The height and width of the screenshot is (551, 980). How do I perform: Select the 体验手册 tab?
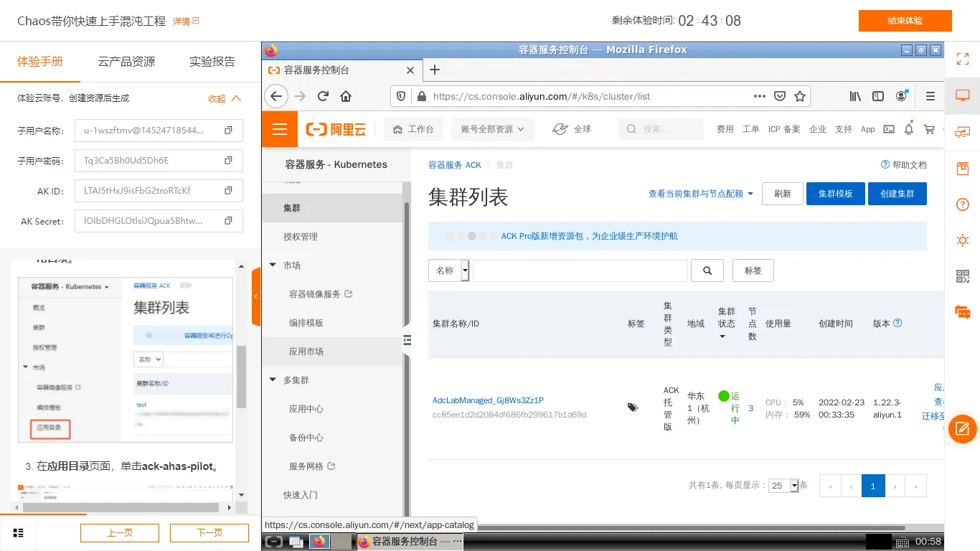pyautogui.click(x=40, y=62)
